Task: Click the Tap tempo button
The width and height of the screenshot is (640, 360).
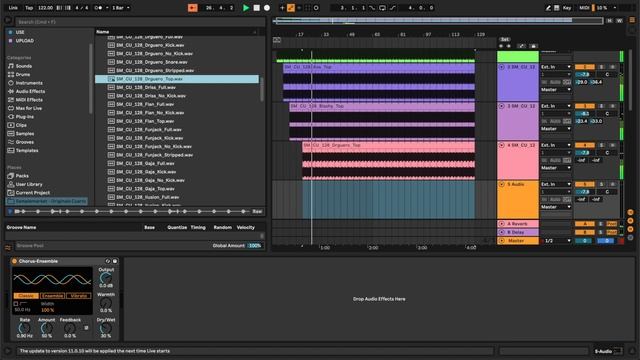Action: click(x=29, y=8)
